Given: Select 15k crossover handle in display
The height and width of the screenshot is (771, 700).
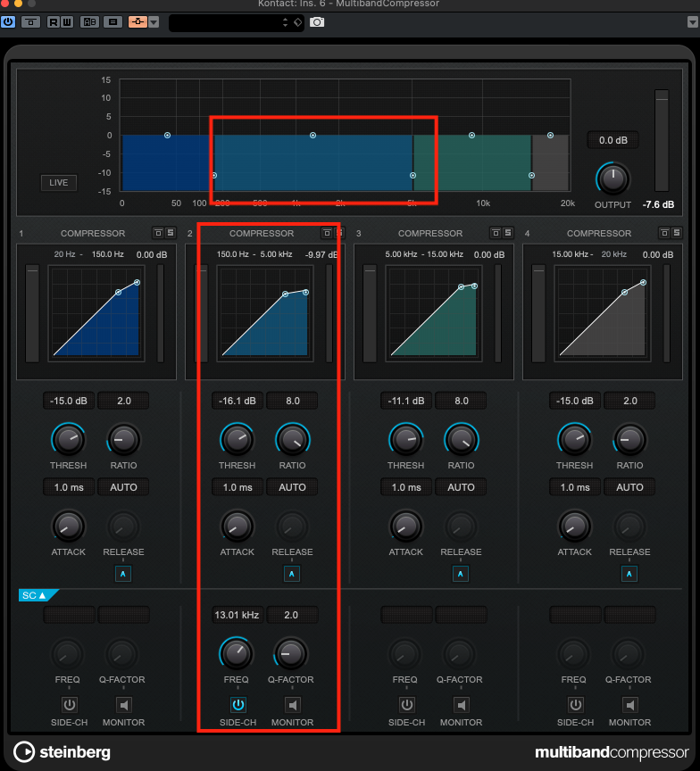Looking at the screenshot, I should (531, 176).
